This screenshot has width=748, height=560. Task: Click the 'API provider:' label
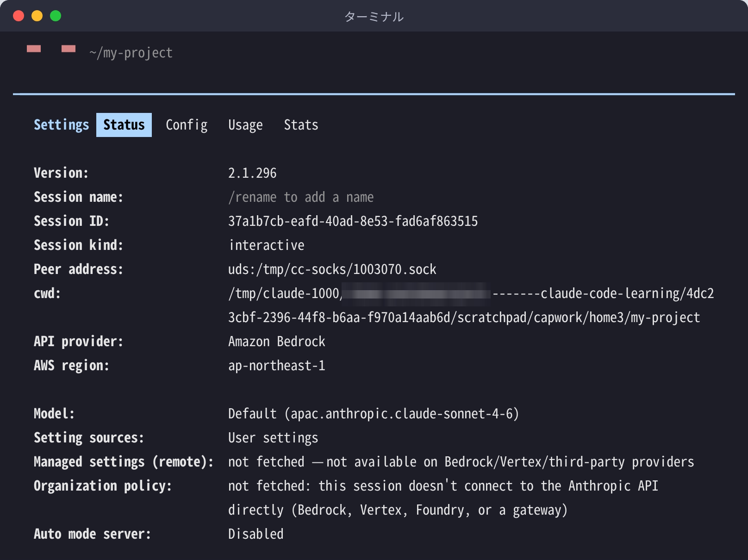pos(79,342)
